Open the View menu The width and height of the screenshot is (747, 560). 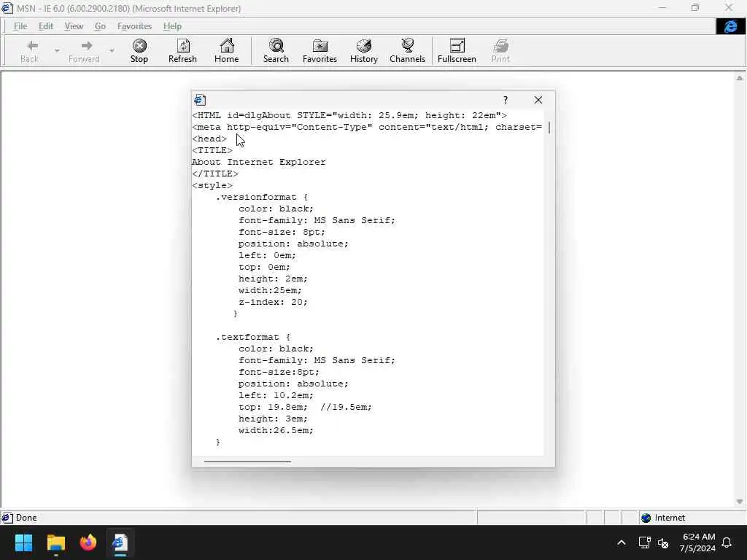[x=74, y=26]
